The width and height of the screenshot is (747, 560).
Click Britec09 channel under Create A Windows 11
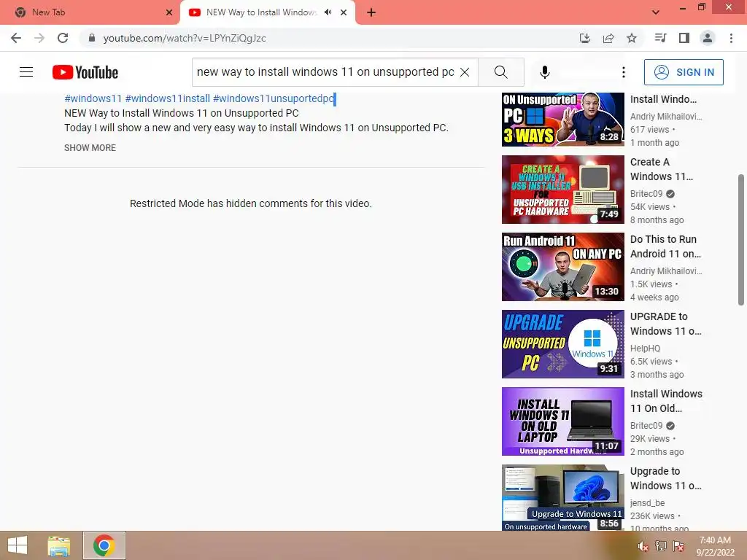[646, 194]
